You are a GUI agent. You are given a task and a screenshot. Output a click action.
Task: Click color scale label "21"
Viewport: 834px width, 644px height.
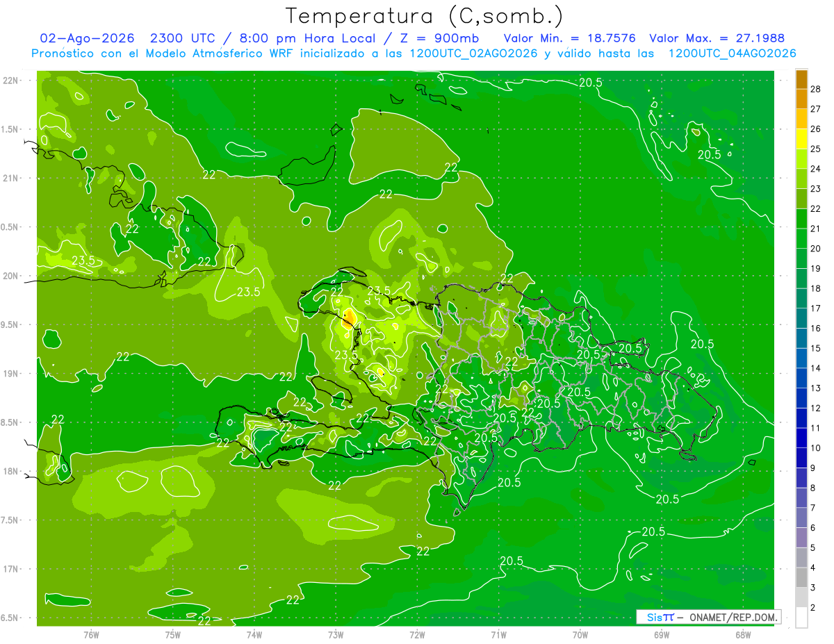[816, 229]
